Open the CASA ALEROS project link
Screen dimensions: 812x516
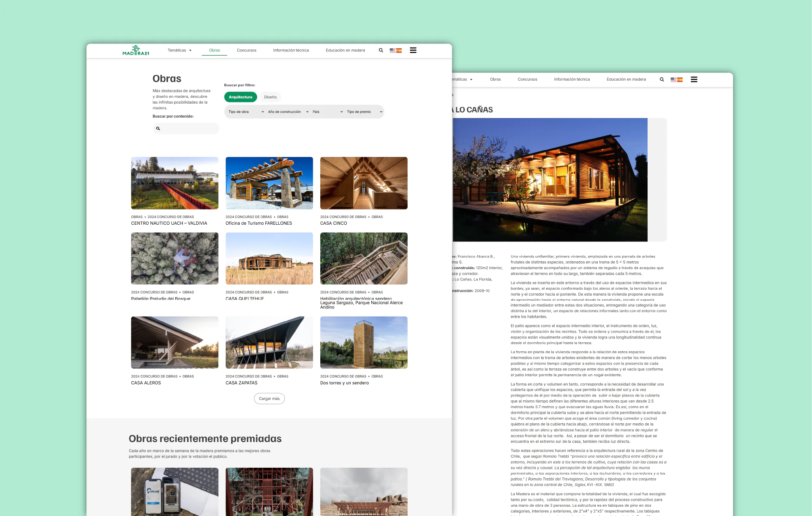(x=146, y=383)
